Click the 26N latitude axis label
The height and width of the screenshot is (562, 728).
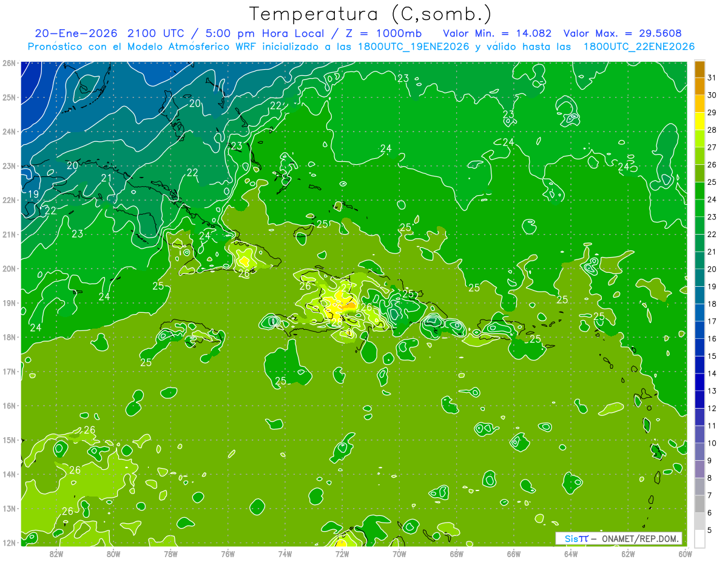(x=9, y=63)
